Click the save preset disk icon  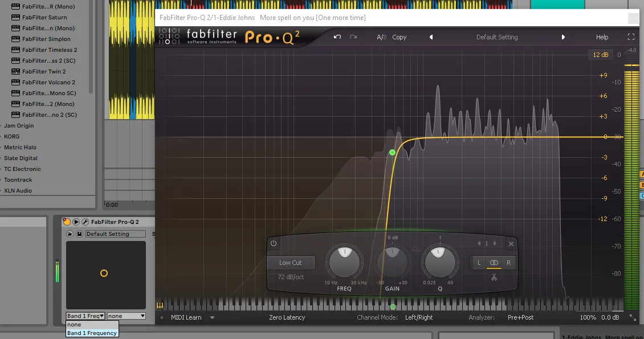pyautogui.click(x=79, y=234)
